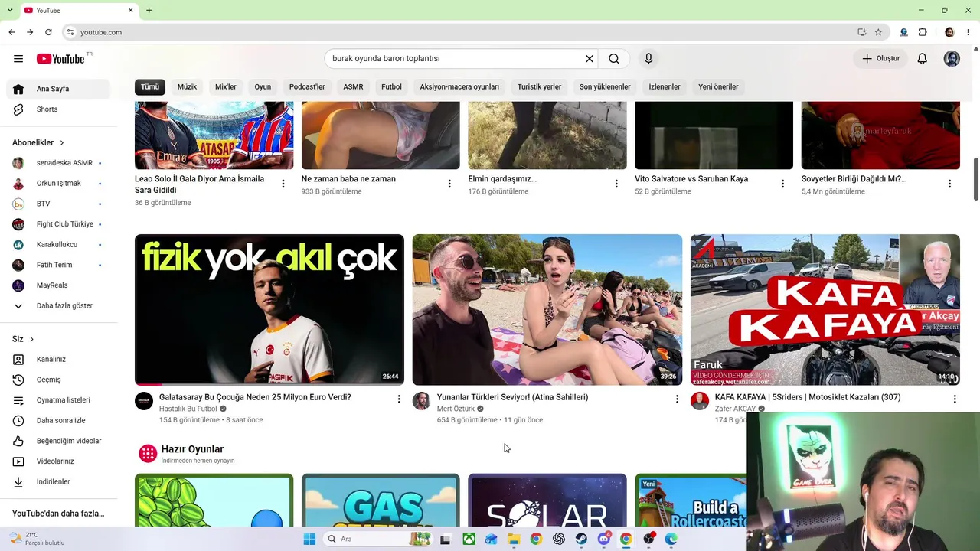Open Daha sonra izle in sidebar
Image resolution: width=980 pixels, height=551 pixels.
58,420
